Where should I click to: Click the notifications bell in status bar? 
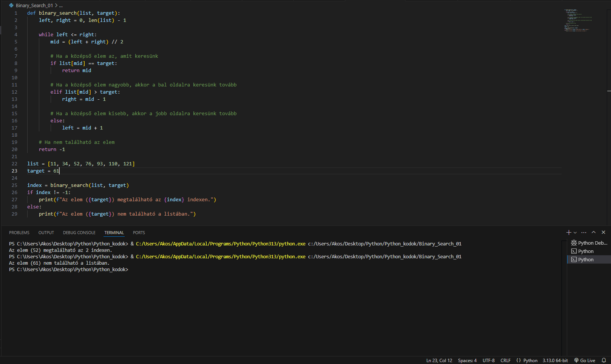604,361
